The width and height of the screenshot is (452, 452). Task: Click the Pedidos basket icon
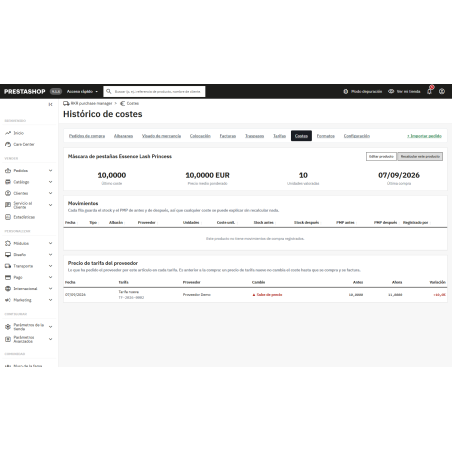tap(8, 171)
